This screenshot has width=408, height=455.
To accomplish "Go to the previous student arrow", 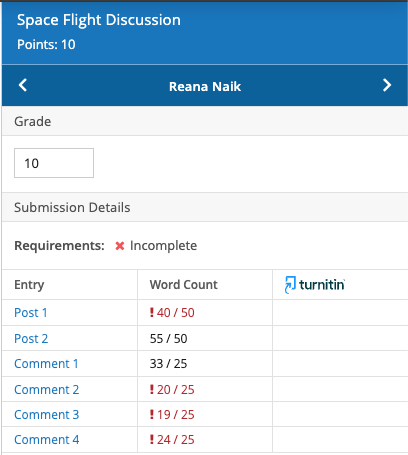I will [23, 85].
